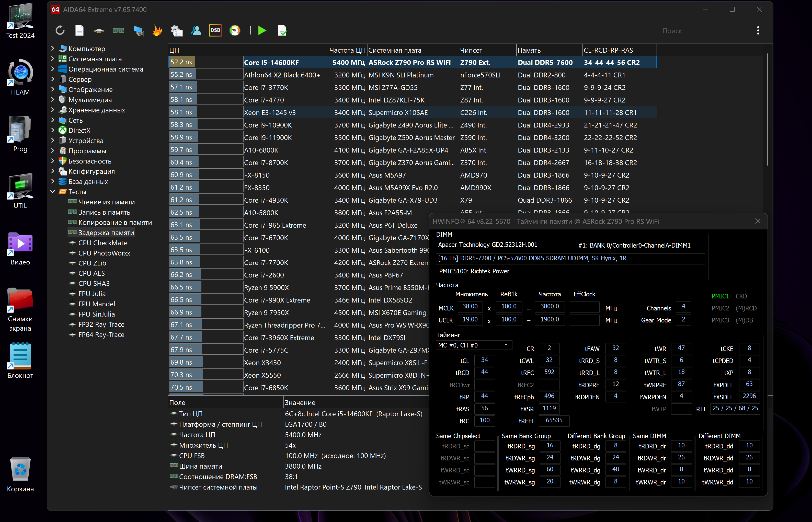Open the SensorPanel gauge icon
The width and height of the screenshot is (812, 522).
(x=235, y=30)
